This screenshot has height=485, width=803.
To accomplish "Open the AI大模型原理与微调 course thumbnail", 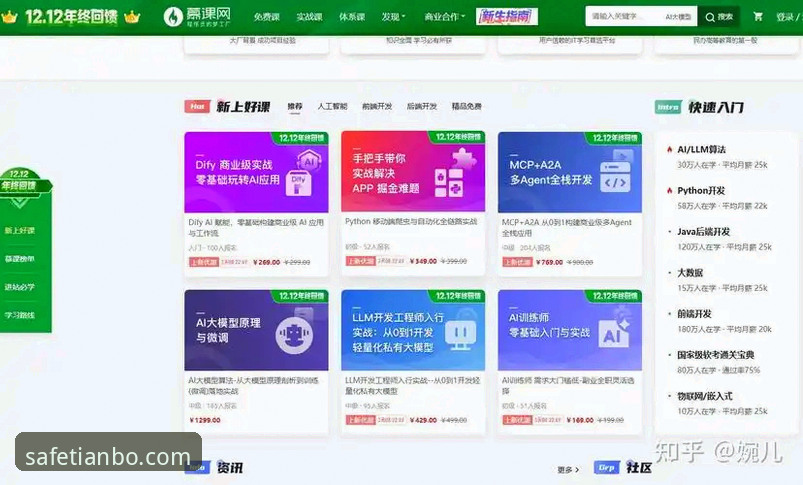I will tap(256, 330).
